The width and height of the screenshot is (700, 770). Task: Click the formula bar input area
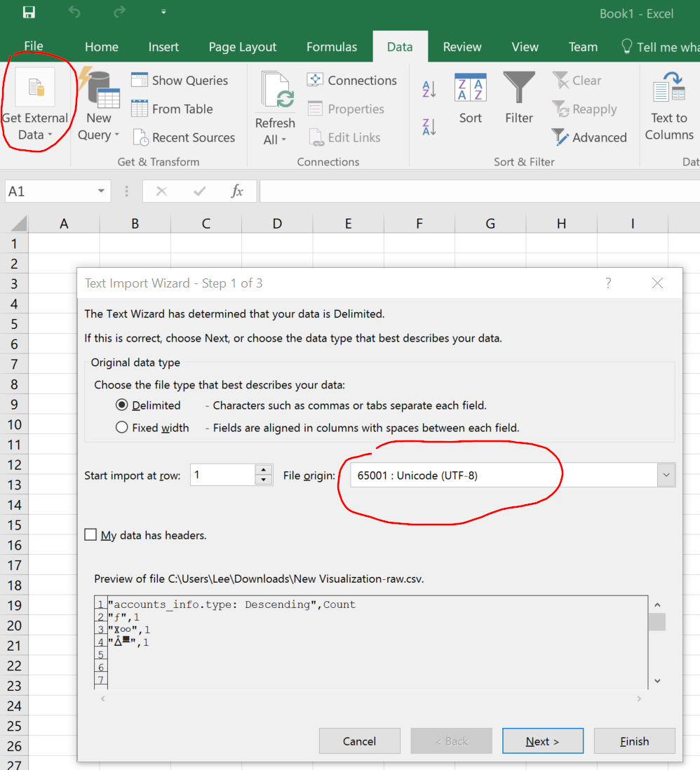click(480, 191)
